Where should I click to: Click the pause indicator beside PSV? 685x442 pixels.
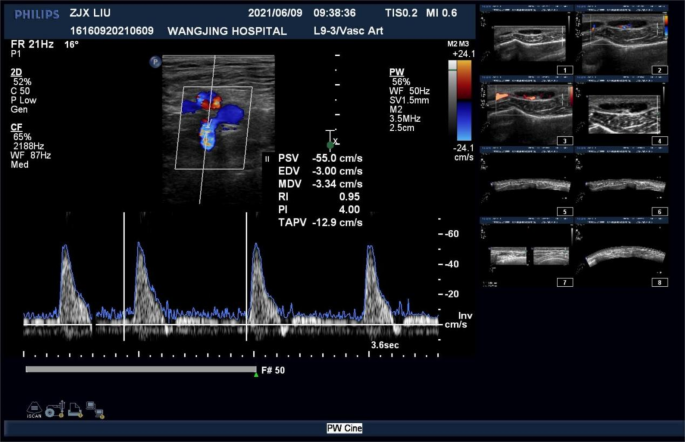coord(267,158)
